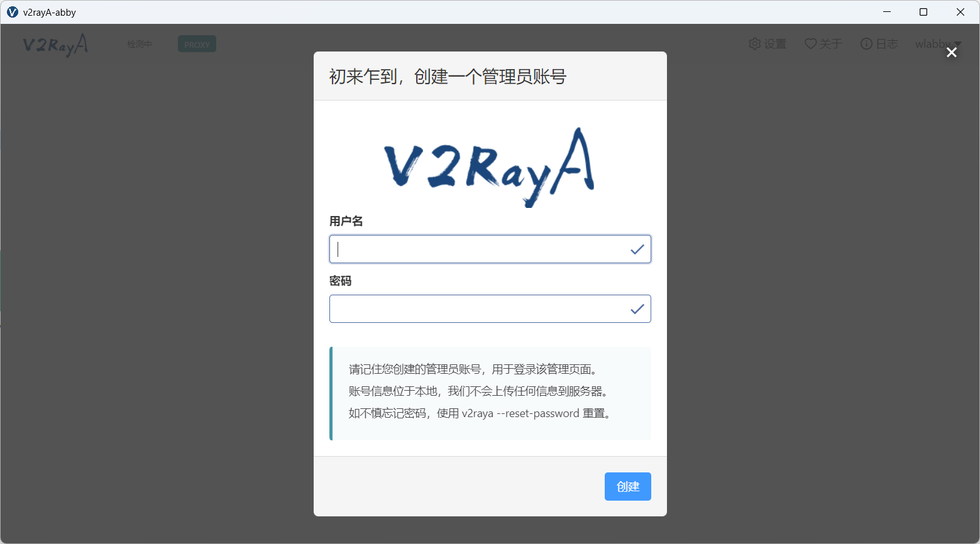Click the v2rayA app icon in the title bar

tap(13, 12)
